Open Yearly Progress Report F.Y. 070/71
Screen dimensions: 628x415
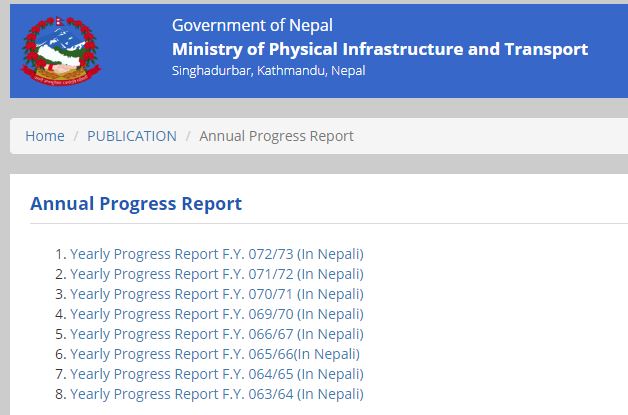coord(217,294)
